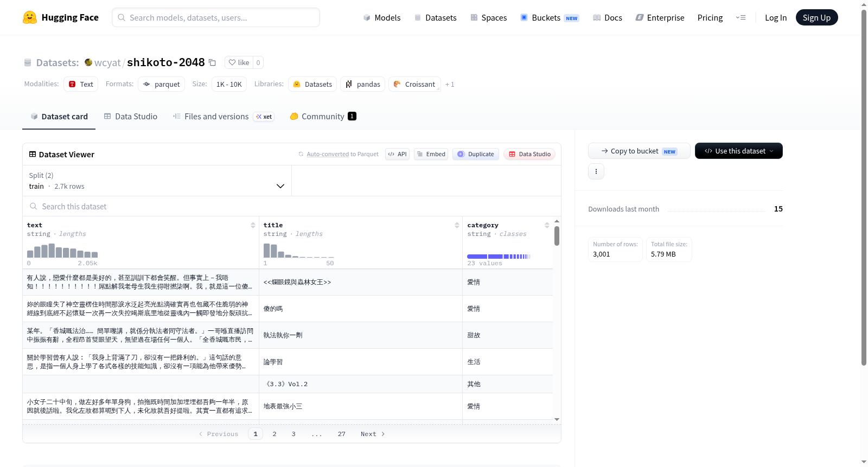The image size is (868, 467).
Task: Open the Docs navigation link
Action: pyautogui.click(x=608, y=17)
